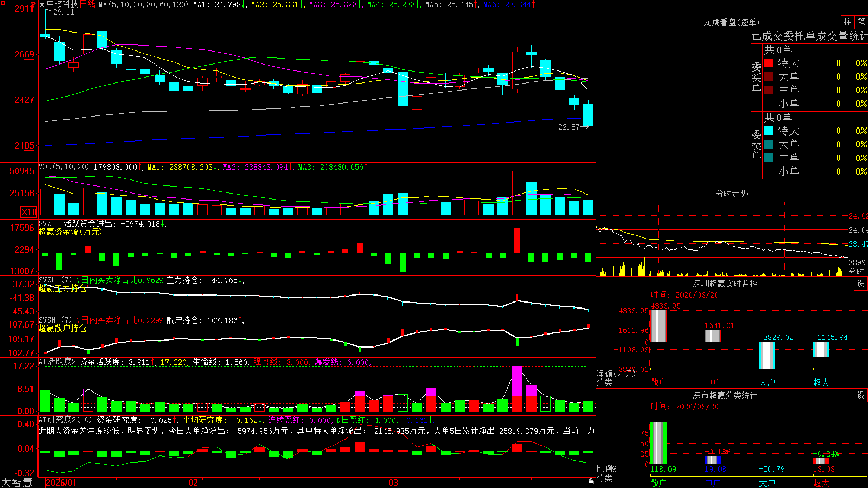Click the 大户 bar valued -3829.02
The height and width of the screenshot is (488, 868).
click(767, 356)
